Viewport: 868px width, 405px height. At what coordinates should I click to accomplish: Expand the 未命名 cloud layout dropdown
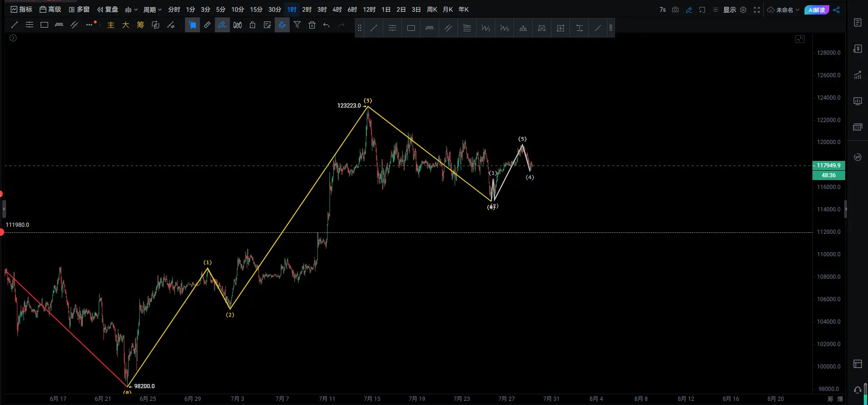coord(783,9)
